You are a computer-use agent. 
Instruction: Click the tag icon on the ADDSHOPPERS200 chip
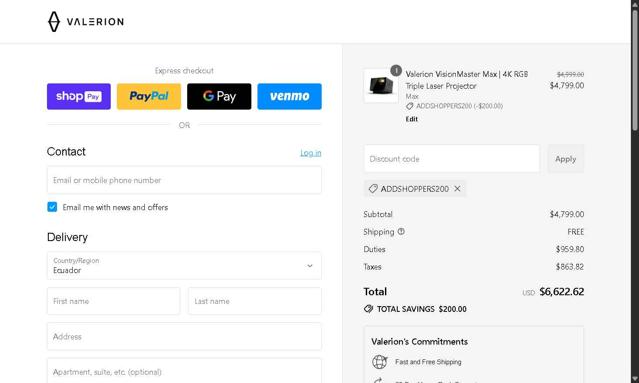(372, 189)
